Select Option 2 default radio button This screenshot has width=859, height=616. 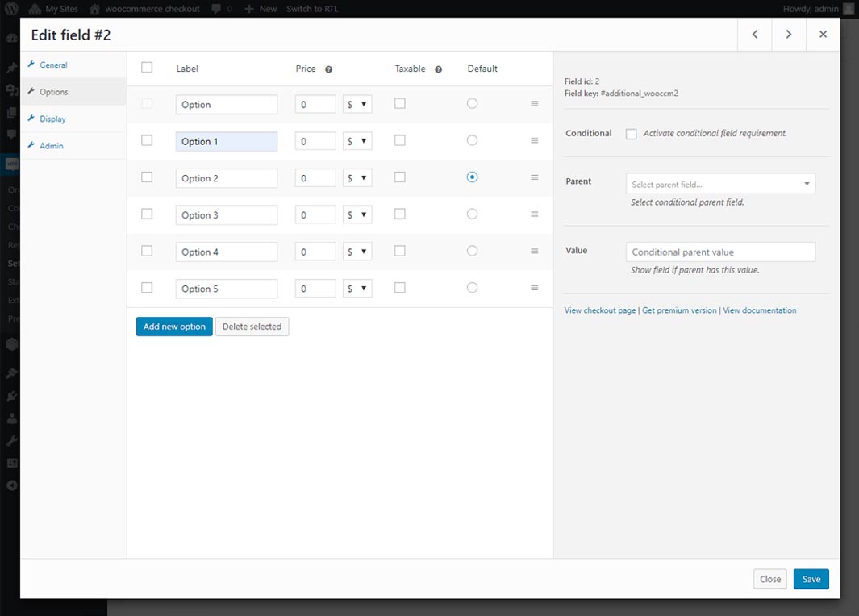[x=472, y=177]
